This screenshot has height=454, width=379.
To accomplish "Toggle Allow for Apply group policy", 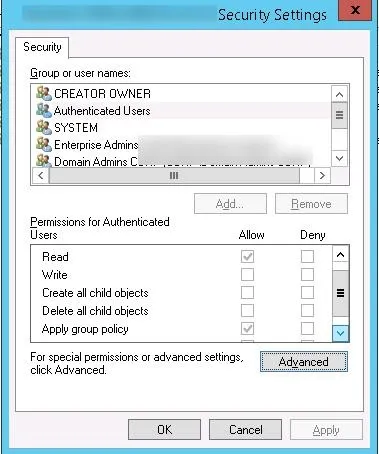I will tap(247, 329).
